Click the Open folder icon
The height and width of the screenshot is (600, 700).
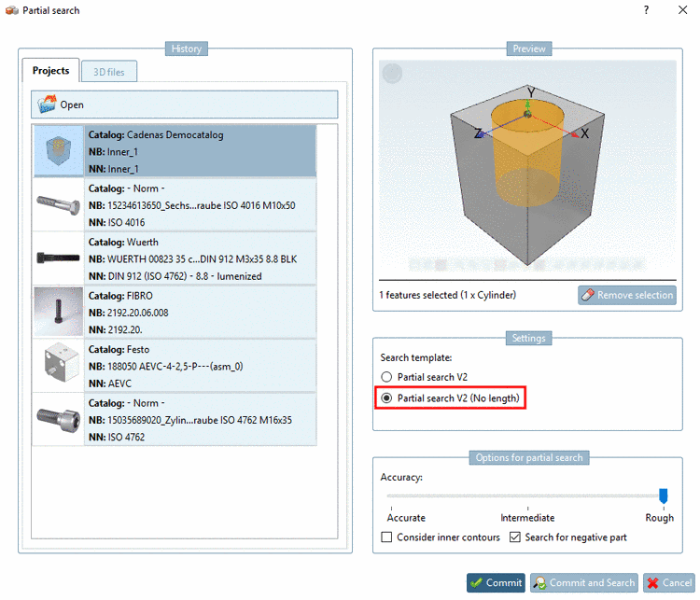tap(47, 104)
